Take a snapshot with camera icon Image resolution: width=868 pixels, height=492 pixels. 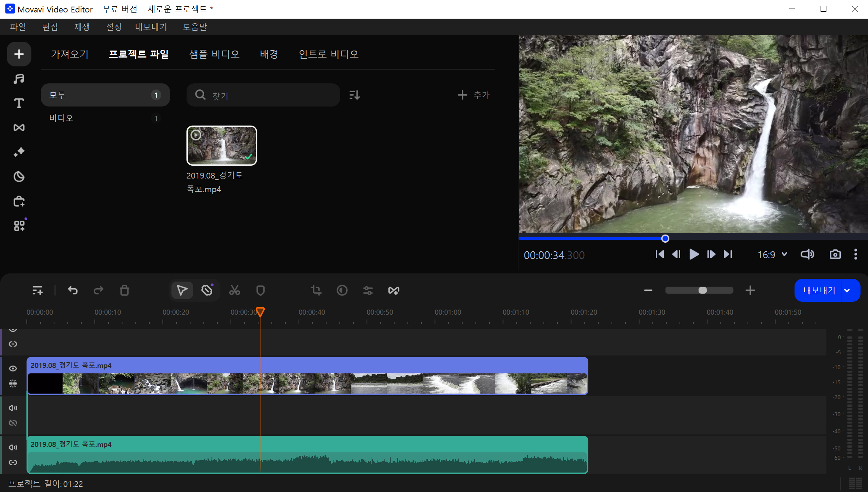(x=835, y=254)
